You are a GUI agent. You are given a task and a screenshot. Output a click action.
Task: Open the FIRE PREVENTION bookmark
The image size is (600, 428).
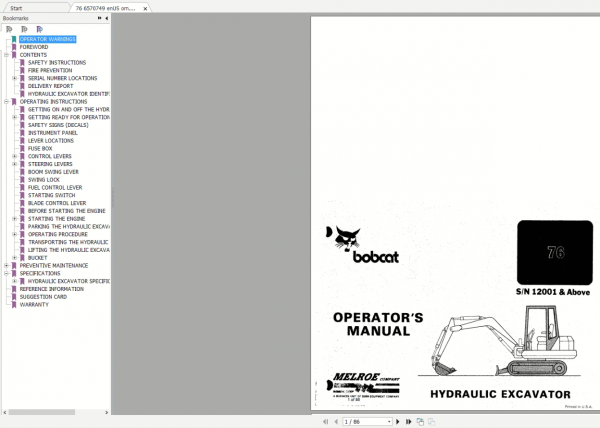(x=50, y=70)
